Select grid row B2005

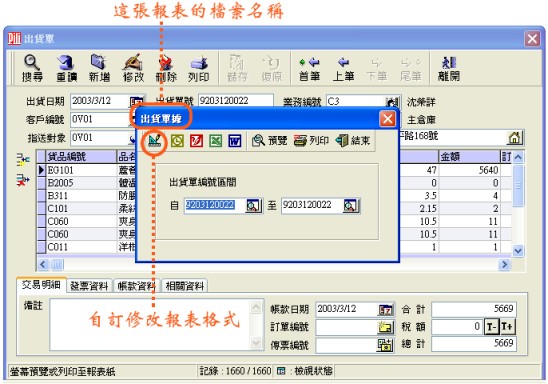(81, 183)
